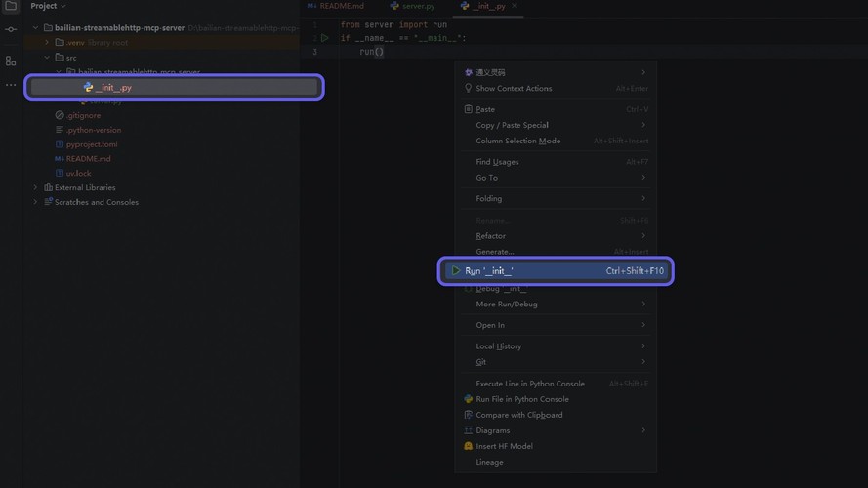The image size is (868, 488).
Task: Click the More tool windows ellipsis icon
Action: click(x=11, y=85)
